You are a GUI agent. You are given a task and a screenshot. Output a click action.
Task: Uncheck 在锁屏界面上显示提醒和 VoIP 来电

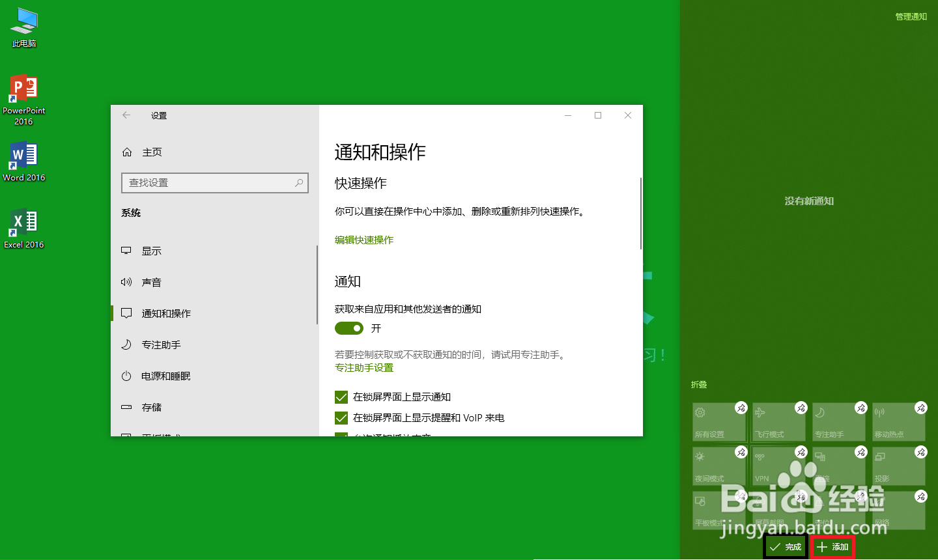click(x=341, y=418)
